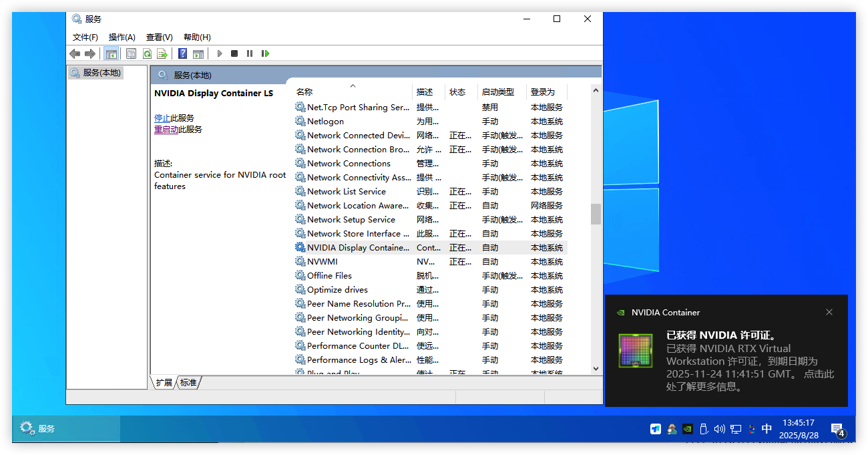Stop the service using the toolbar stop icon
Image resolution: width=868 pixels, height=455 pixels.
[x=234, y=53]
